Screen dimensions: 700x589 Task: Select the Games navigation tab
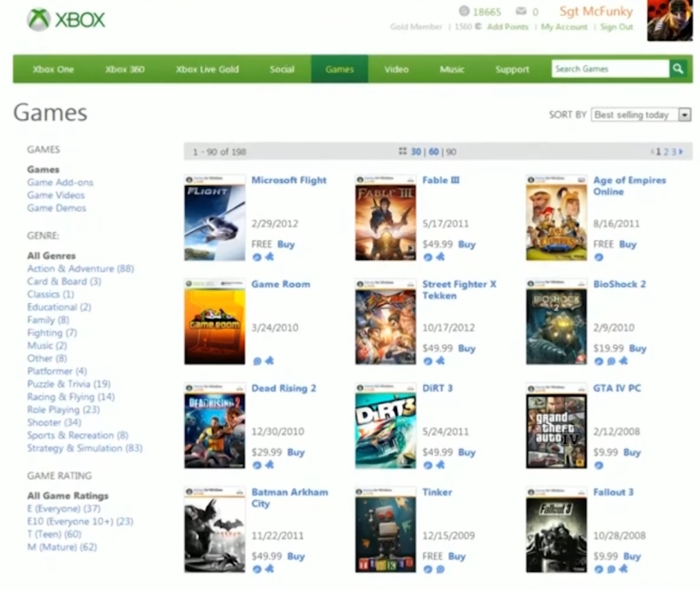tap(339, 69)
